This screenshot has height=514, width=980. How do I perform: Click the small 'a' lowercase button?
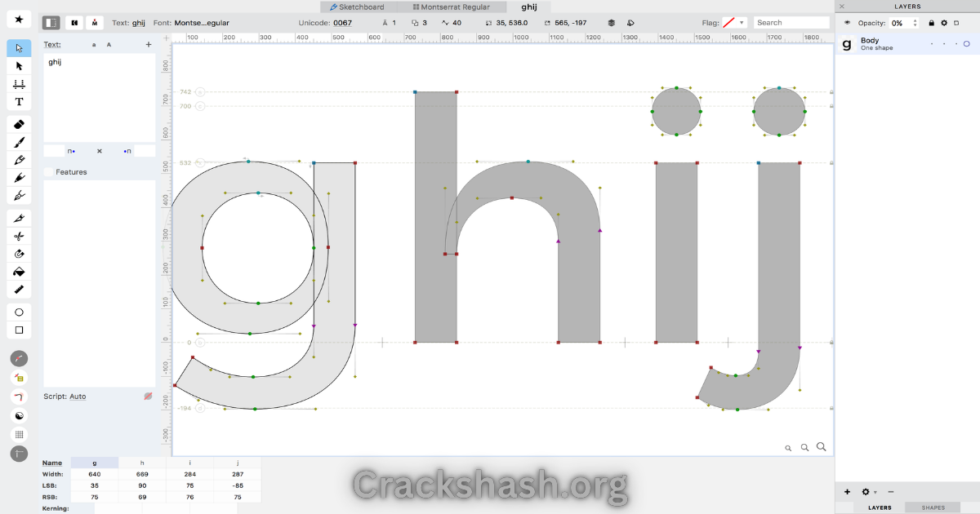pyautogui.click(x=94, y=45)
